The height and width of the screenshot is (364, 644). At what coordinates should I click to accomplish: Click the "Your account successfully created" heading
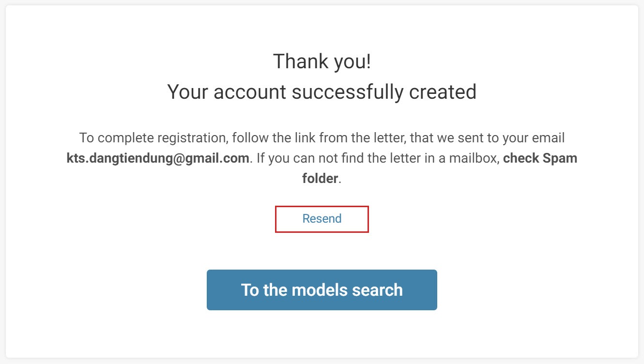coord(322,91)
